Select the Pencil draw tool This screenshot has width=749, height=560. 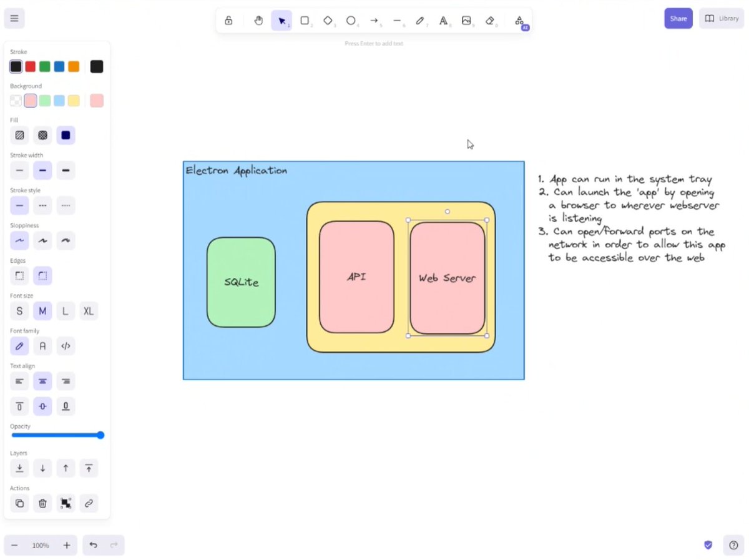(x=420, y=21)
